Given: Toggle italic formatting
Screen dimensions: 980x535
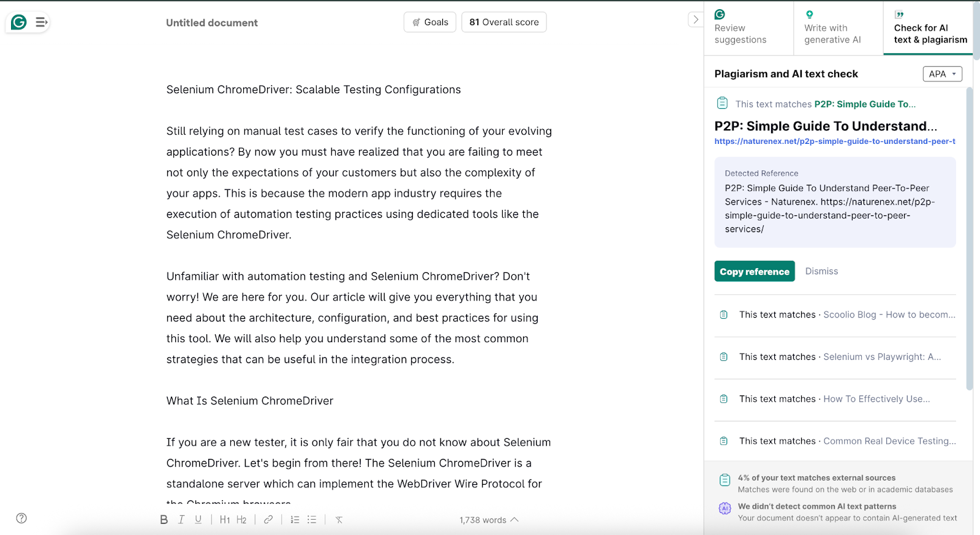Looking at the screenshot, I should 181,520.
